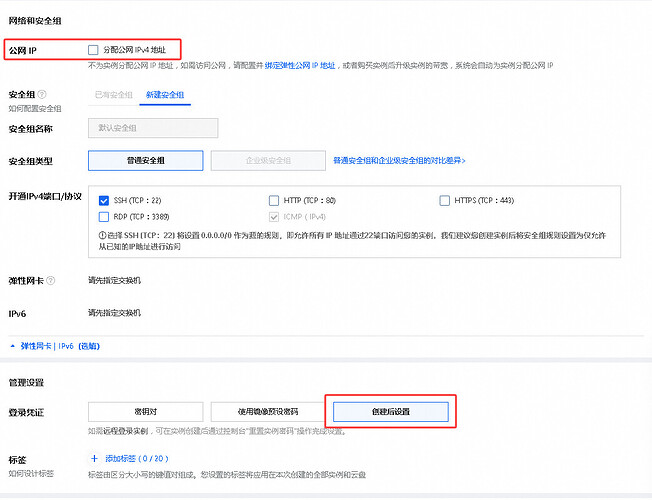This screenshot has height=500, width=652.
Task: Click the 登录凭证 label
Action: (26, 413)
